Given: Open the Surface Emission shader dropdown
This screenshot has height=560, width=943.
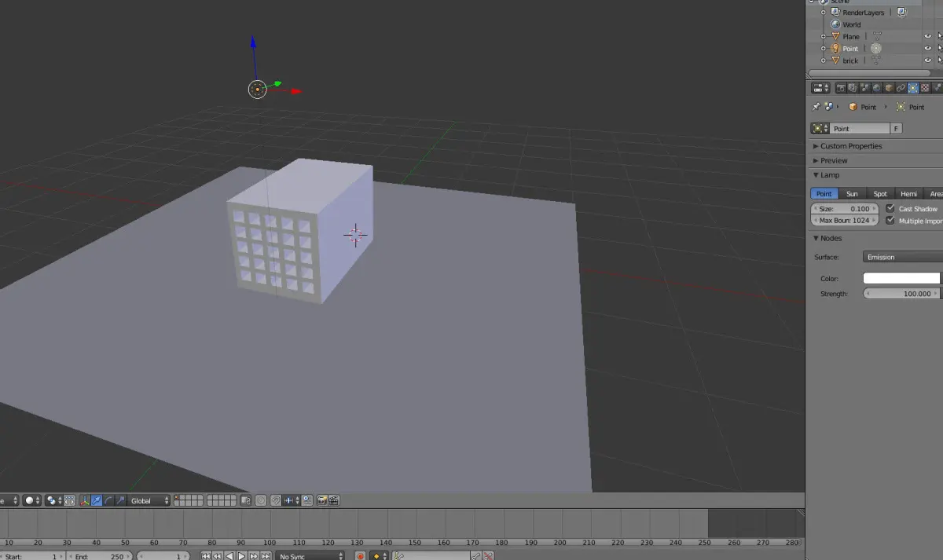Looking at the screenshot, I should pyautogui.click(x=902, y=257).
